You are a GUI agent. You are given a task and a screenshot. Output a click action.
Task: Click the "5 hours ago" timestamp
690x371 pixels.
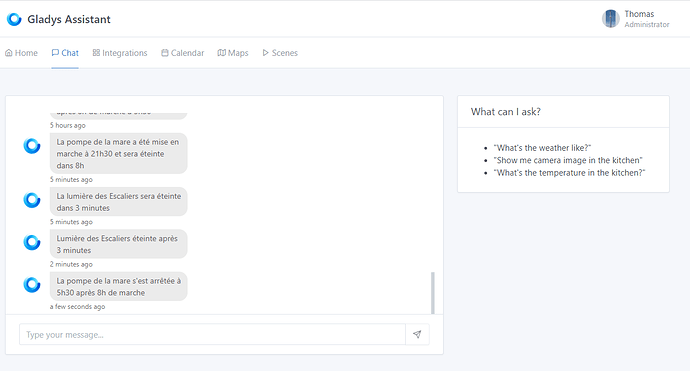[x=67, y=125]
